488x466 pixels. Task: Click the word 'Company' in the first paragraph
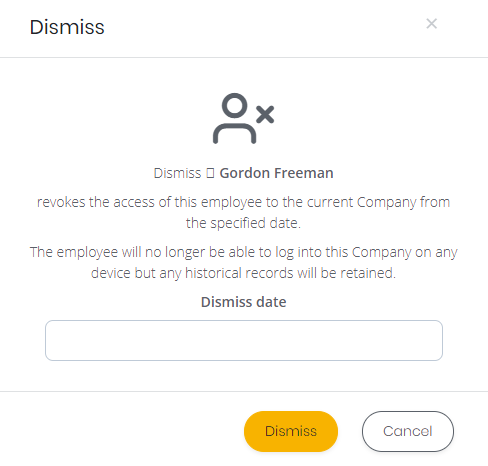coord(386,202)
